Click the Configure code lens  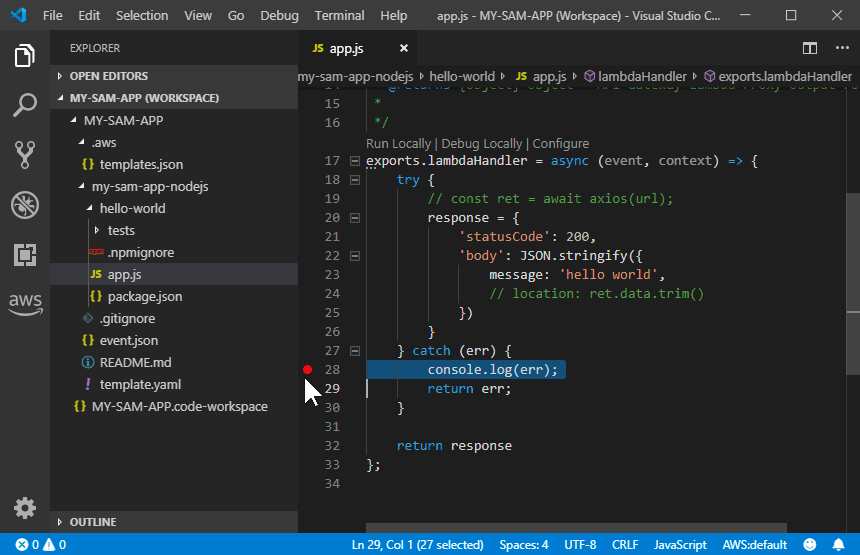(x=561, y=144)
